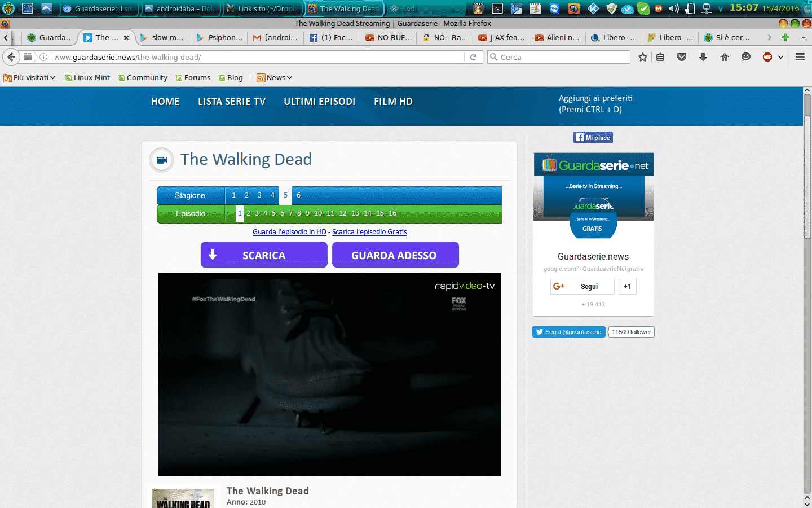The height and width of the screenshot is (508, 812).
Task: Select Episodio 10
Action: [318, 213]
